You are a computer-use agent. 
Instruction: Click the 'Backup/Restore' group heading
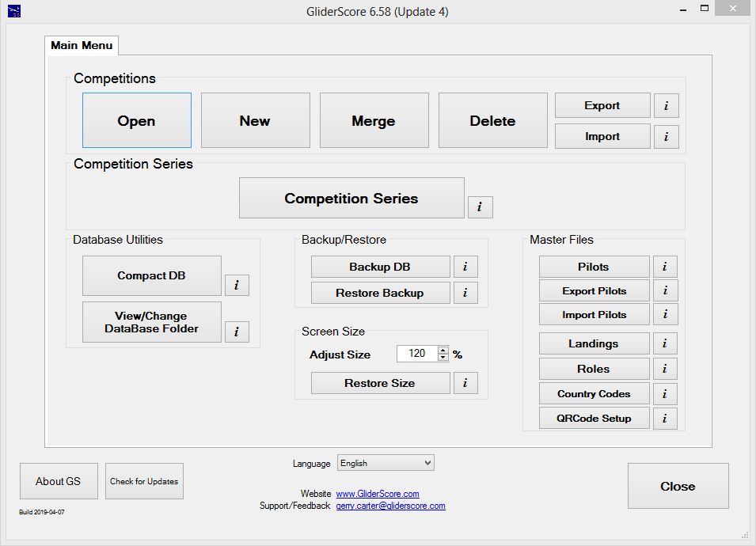(x=344, y=240)
